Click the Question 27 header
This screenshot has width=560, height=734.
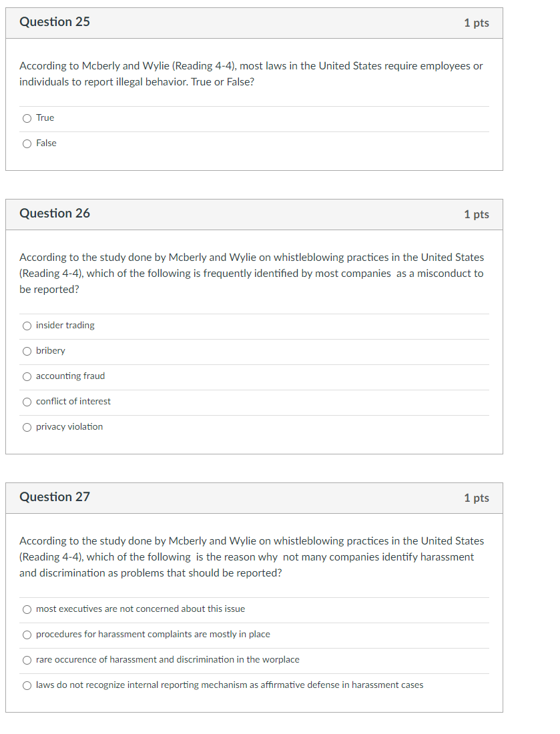(55, 497)
